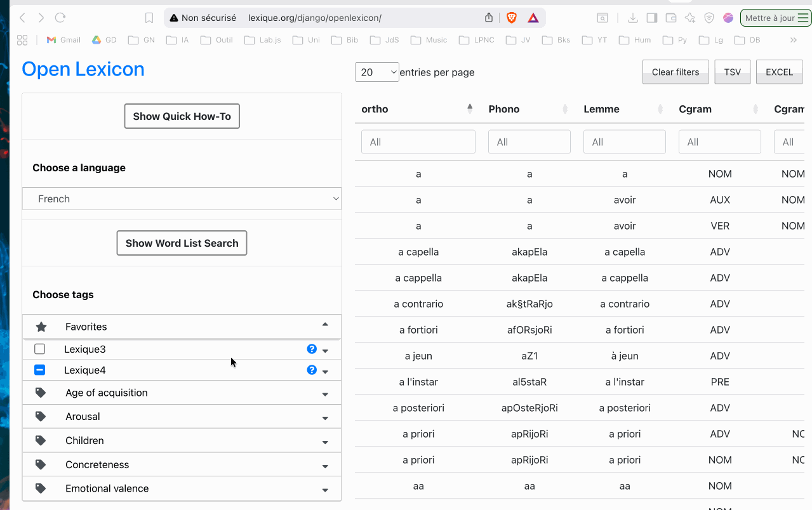
Task: Click the Clear filters button
Action: [x=676, y=72]
